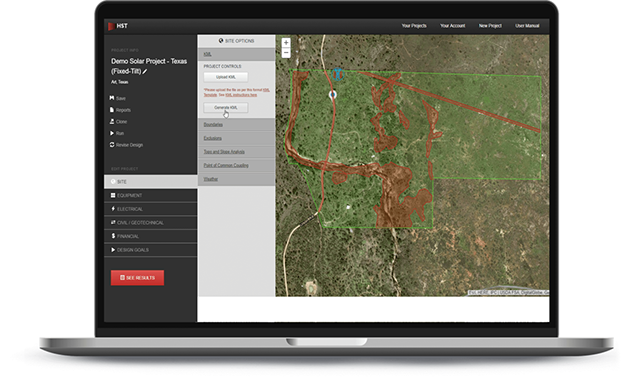The height and width of the screenshot is (383, 625).
Task: Click the Clone project icon
Action: [x=112, y=121]
